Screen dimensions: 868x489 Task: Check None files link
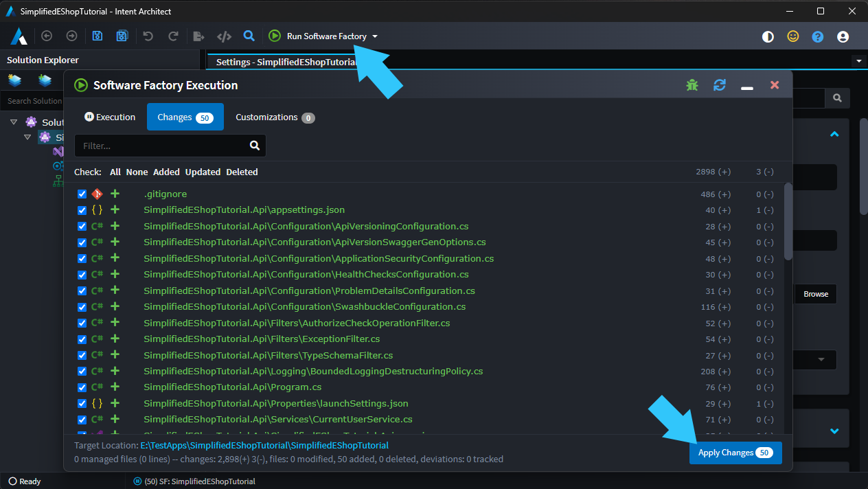137,172
